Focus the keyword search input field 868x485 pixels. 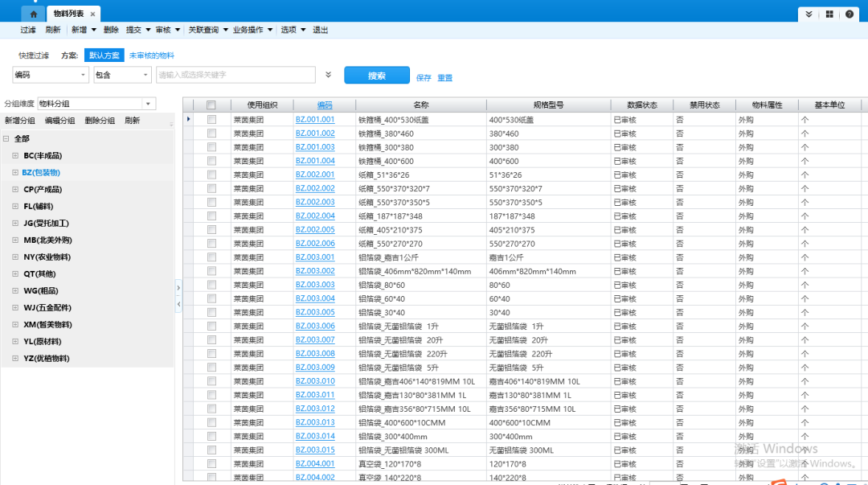click(235, 75)
